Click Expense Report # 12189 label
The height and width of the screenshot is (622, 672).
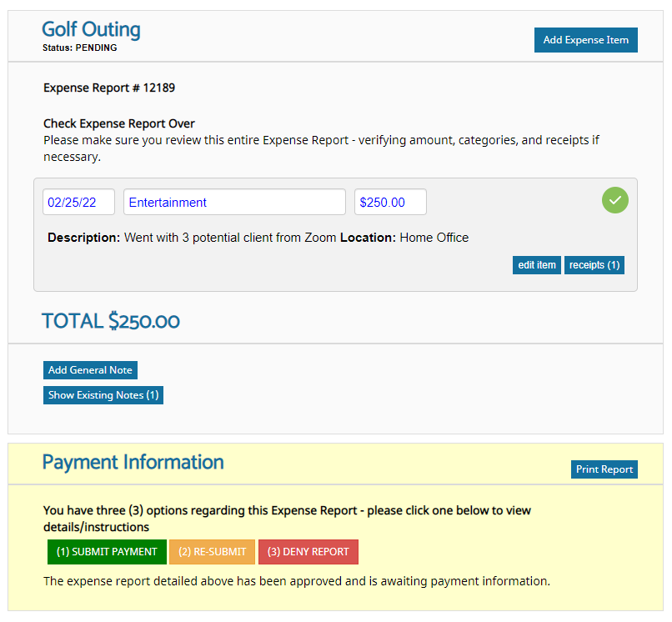pyautogui.click(x=109, y=88)
